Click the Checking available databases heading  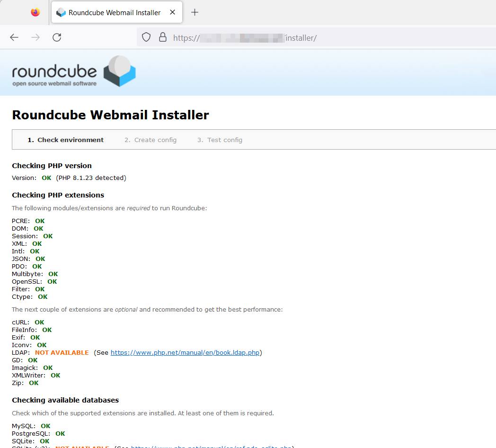click(65, 400)
